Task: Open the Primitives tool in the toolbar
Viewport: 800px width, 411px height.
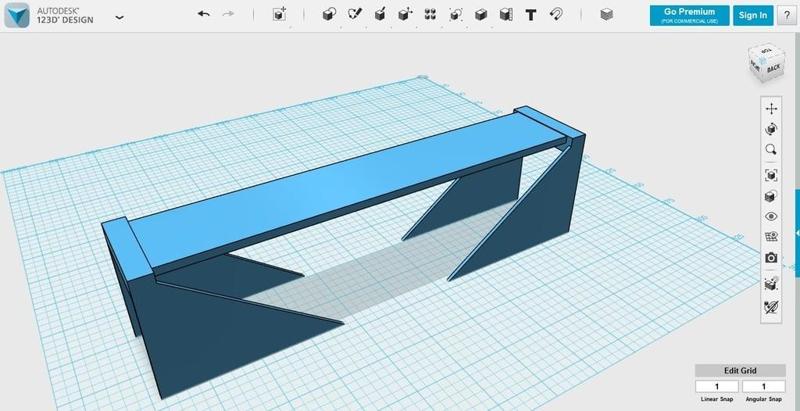Action: [328, 15]
